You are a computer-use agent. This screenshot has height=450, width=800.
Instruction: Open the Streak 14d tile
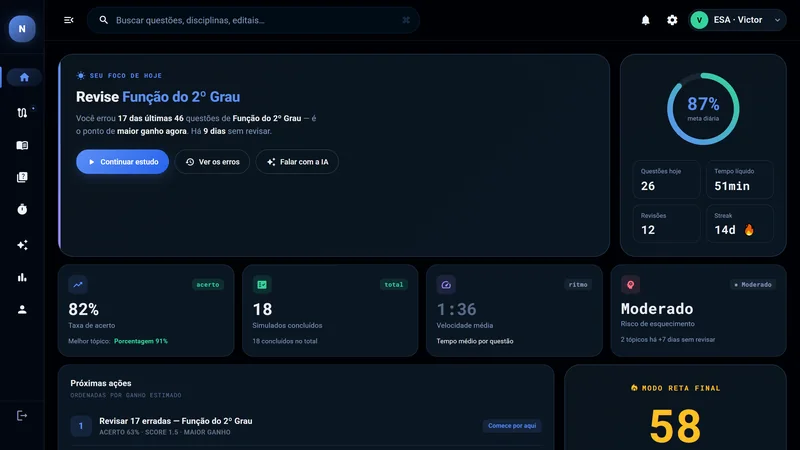click(740, 223)
